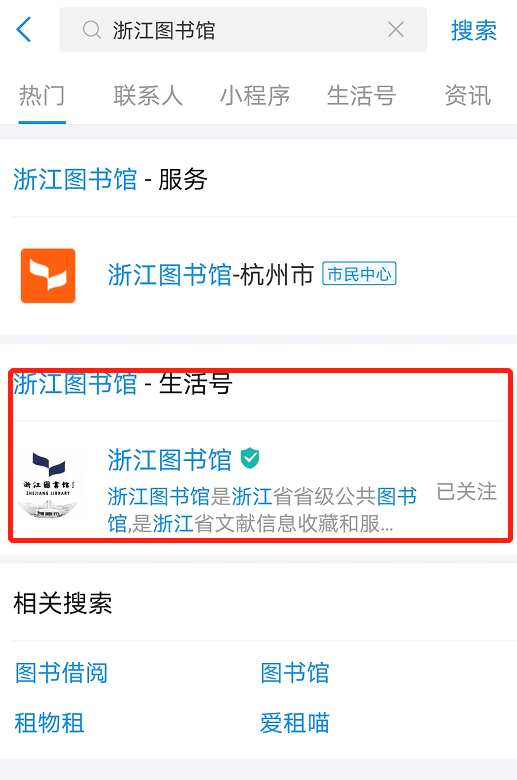Open the orange 浙江图书馆 service icon
Screen dimensions: 517x780
pyautogui.click(x=48, y=276)
